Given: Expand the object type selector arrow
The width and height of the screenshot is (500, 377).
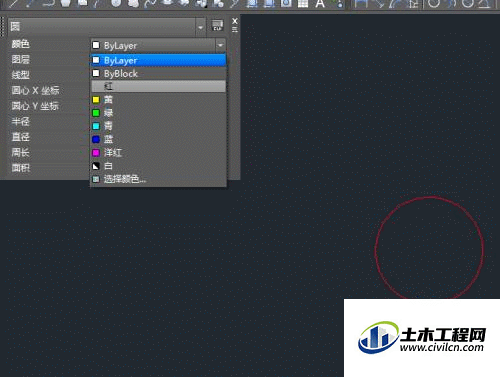Looking at the screenshot, I should (x=201, y=27).
